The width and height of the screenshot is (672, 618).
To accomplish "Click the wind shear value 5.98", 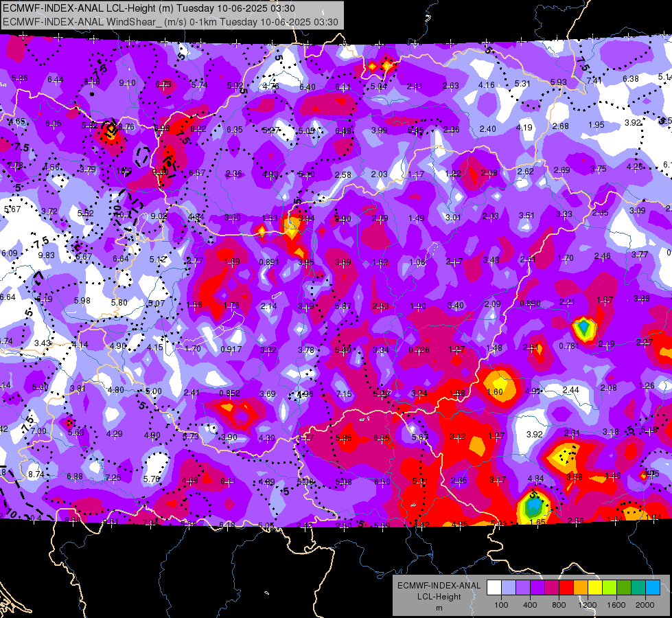I will tap(82, 301).
